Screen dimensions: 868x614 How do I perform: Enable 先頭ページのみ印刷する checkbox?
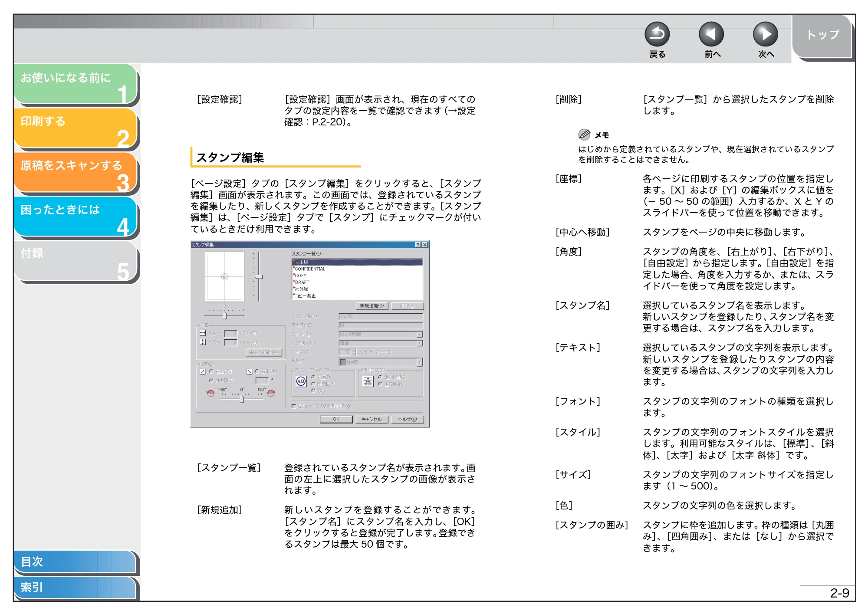point(294,407)
